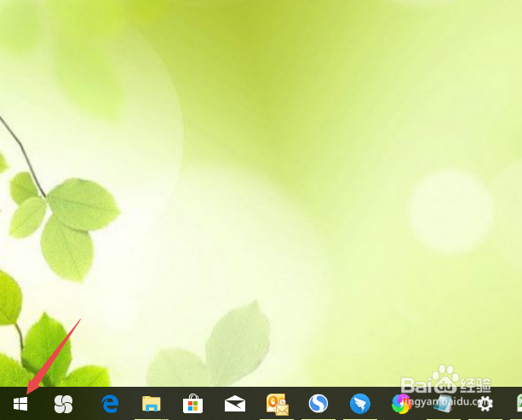Image resolution: width=522 pixels, height=420 pixels.
Task: Open the white pinwheel app in taskbar
Action: [63, 404]
